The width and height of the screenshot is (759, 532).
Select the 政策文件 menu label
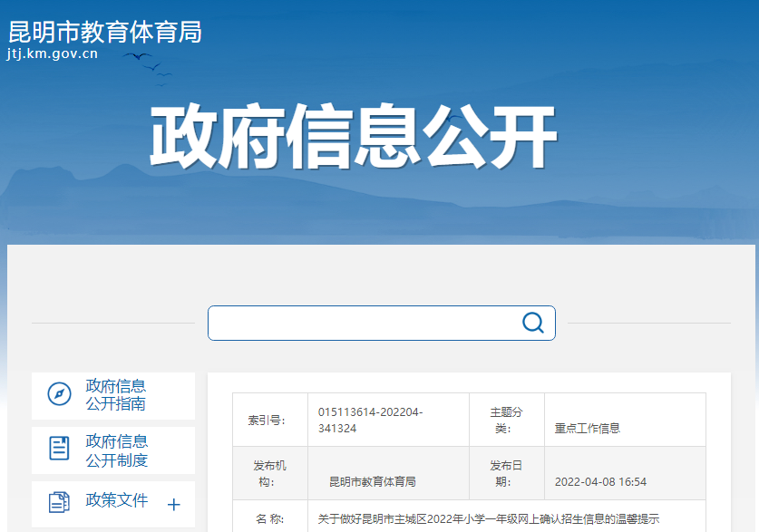tap(116, 501)
